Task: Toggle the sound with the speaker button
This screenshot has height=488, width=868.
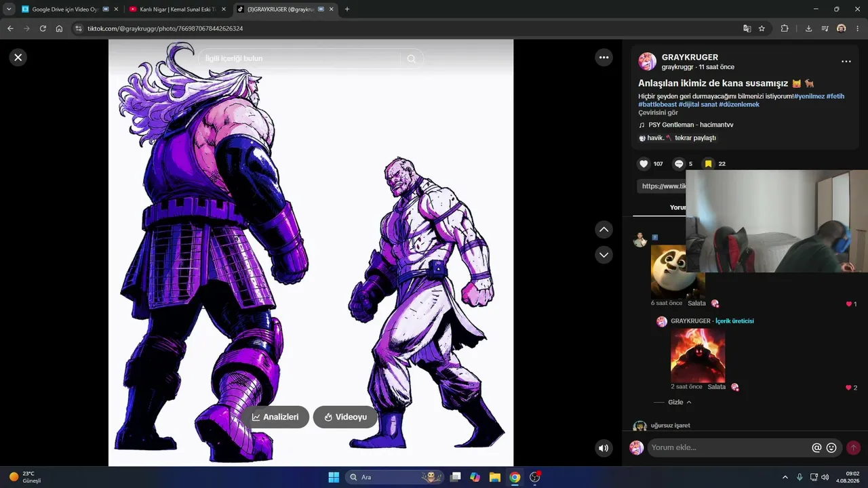Action: (x=604, y=448)
